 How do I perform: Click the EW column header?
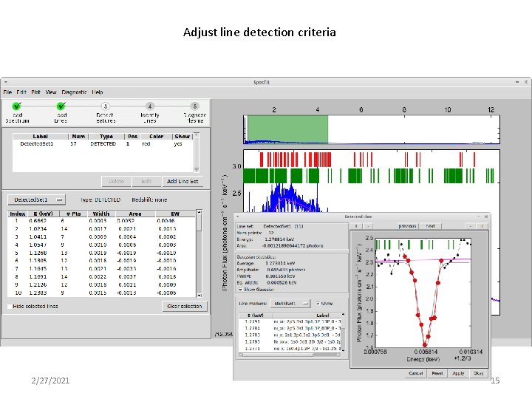[x=175, y=214]
